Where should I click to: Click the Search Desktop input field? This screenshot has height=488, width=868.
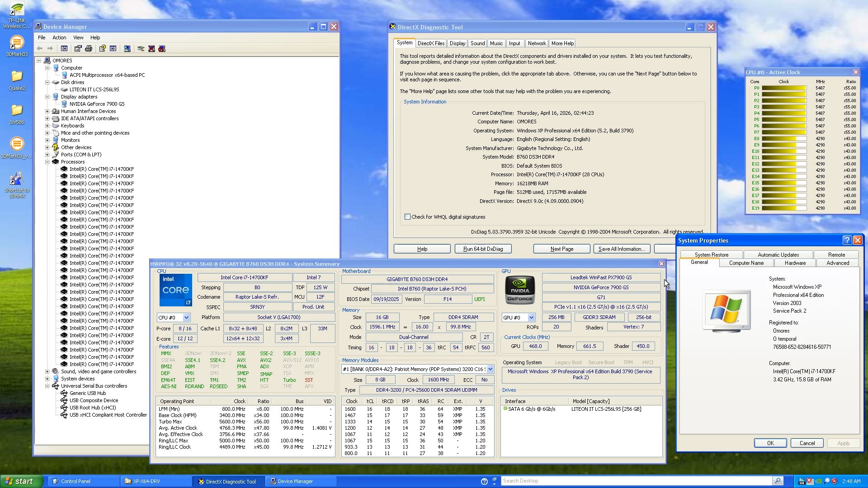point(637,481)
